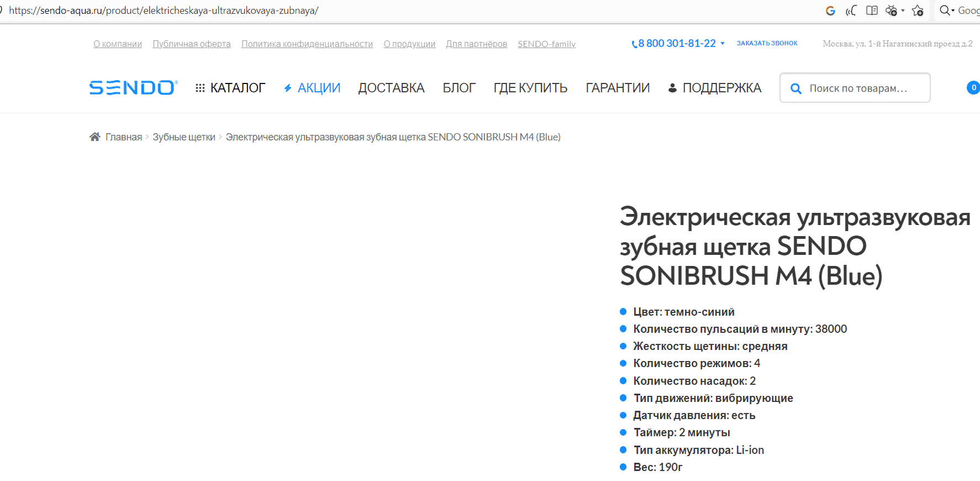
Task: Open the ПОДДЕРЖКА menu item
Action: pos(721,88)
